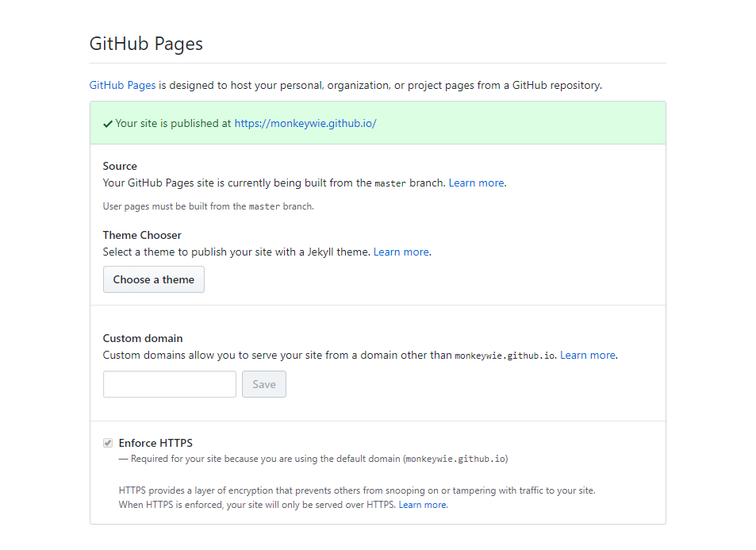Click the Enforce HTTPS label text
The image size is (756, 550).
[x=155, y=443]
